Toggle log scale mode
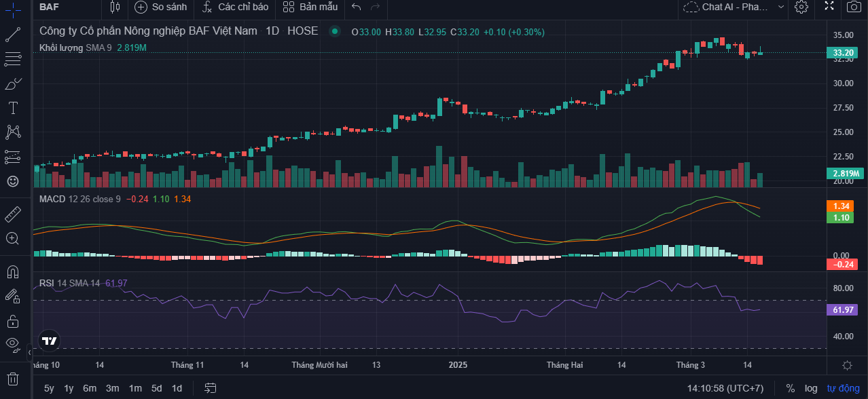The image size is (868, 399). (x=811, y=388)
